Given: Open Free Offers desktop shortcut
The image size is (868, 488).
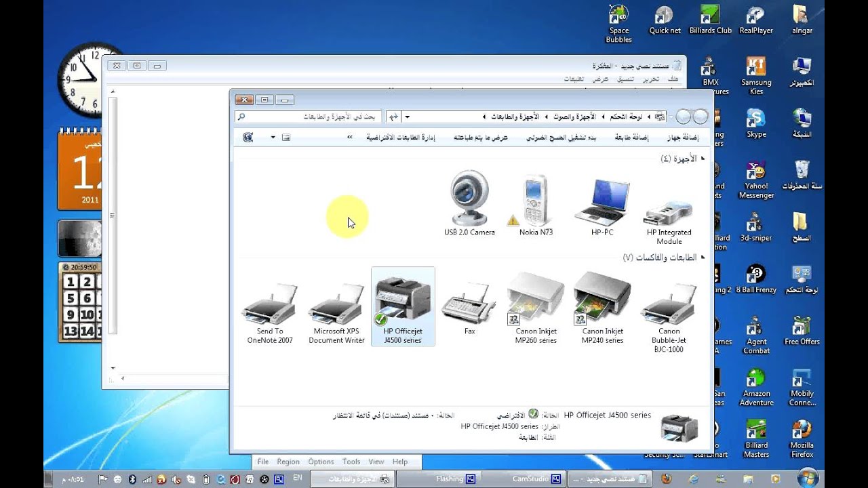Looking at the screenshot, I should click(802, 330).
